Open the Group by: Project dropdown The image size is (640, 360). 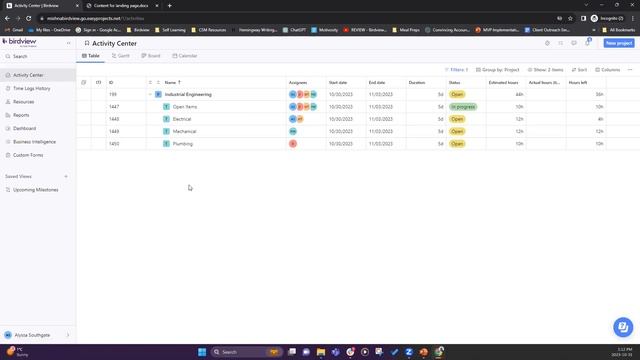(498, 70)
